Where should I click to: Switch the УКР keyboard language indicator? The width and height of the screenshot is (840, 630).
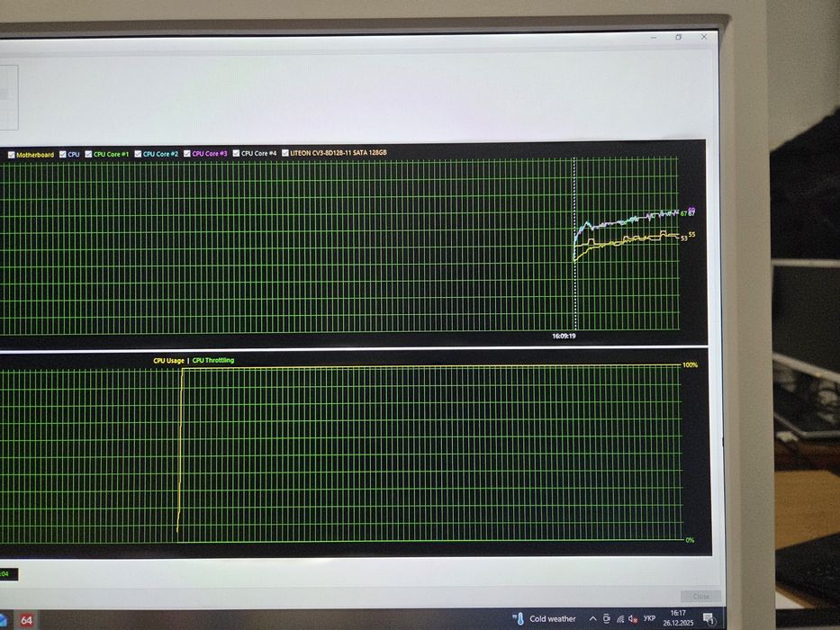point(649,618)
